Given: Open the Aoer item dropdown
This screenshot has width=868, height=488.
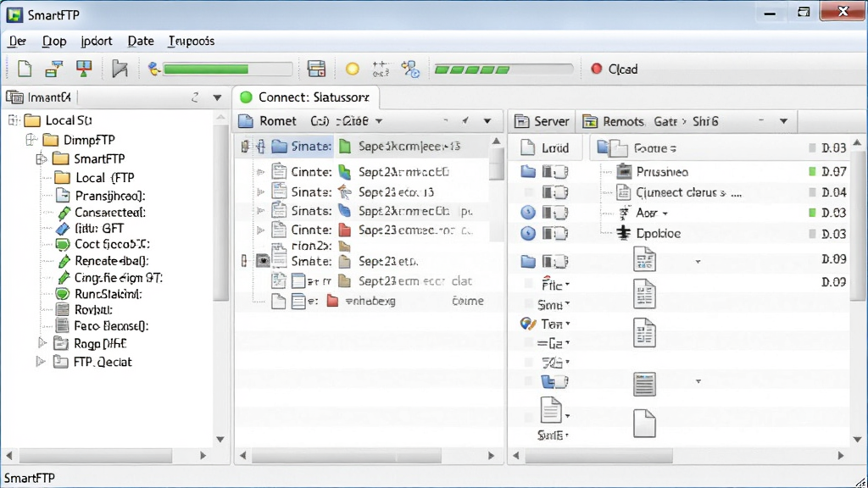Looking at the screenshot, I should click(665, 213).
